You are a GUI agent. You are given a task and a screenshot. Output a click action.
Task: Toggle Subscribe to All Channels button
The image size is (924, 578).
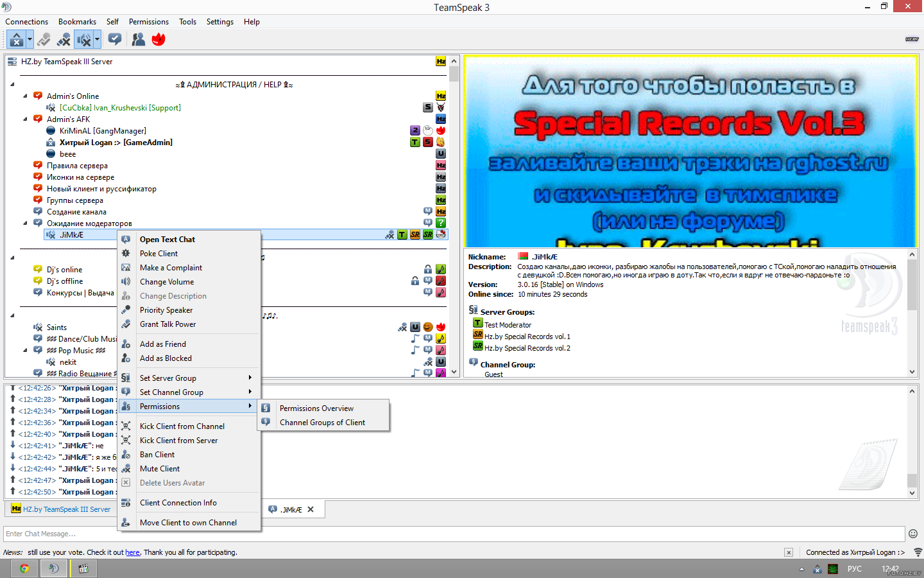(115, 40)
